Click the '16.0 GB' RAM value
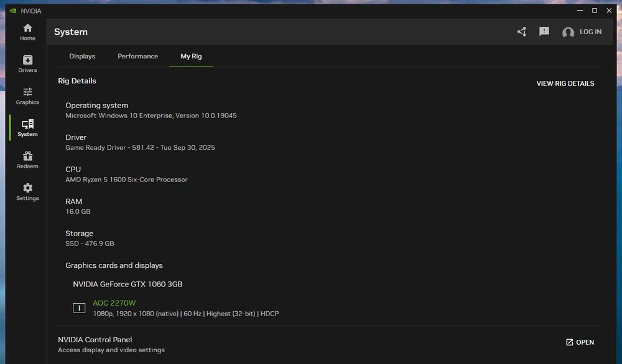This screenshot has height=364, width=622. [x=78, y=212]
